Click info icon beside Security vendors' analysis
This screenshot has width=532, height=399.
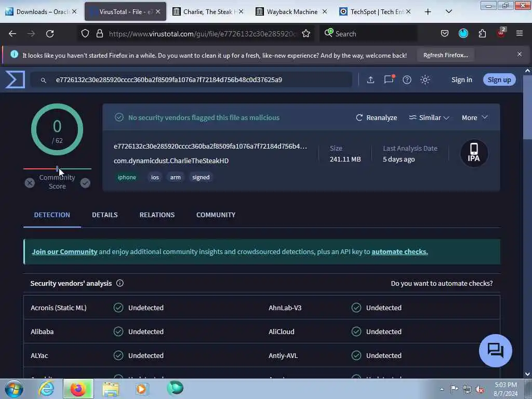click(x=120, y=283)
